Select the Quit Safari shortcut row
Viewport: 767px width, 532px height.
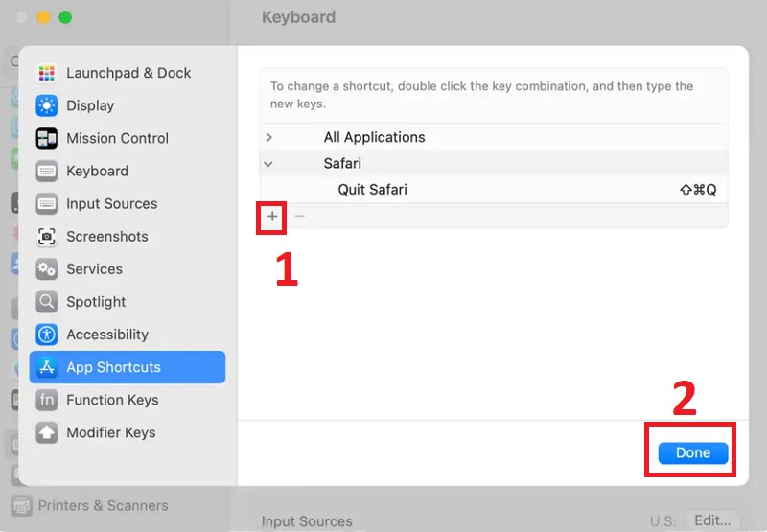(373, 190)
